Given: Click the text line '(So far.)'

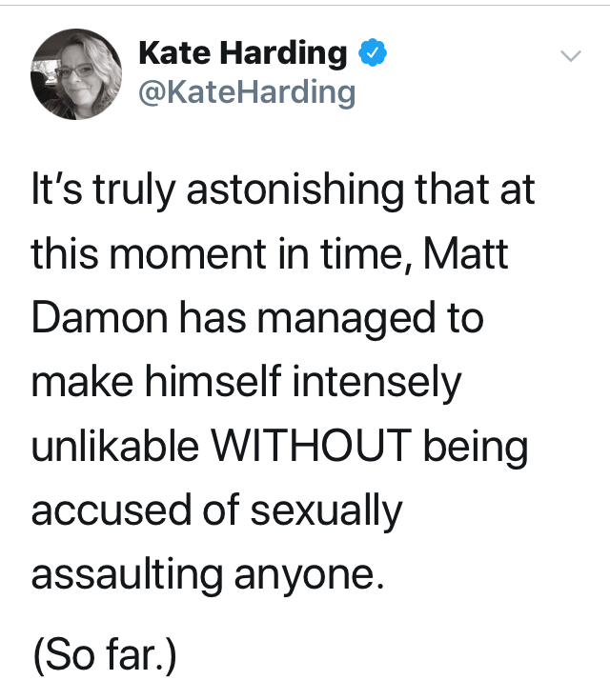Looking at the screenshot, I should [x=105, y=656].
